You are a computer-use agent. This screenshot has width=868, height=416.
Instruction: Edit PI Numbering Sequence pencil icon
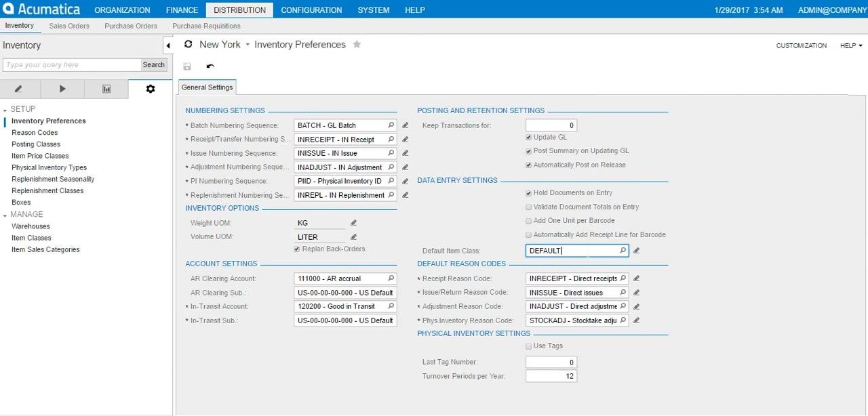(406, 181)
